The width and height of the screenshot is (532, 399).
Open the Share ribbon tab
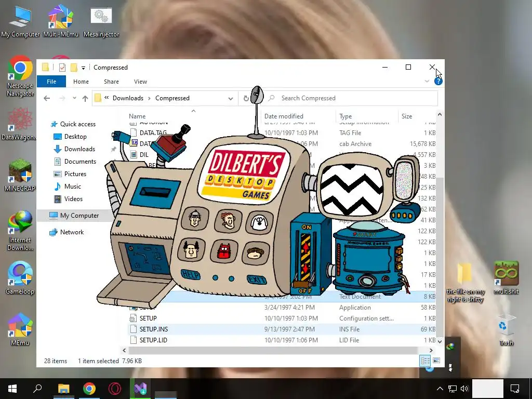tap(111, 82)
